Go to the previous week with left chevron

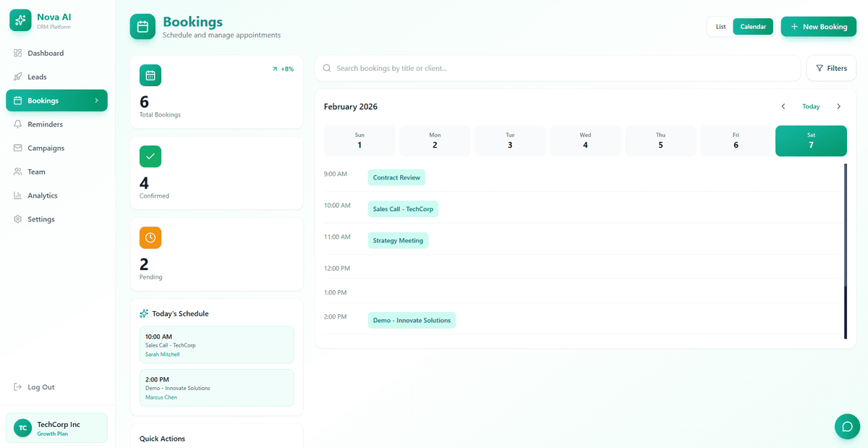pyautogui.click(x=783, y=106)
